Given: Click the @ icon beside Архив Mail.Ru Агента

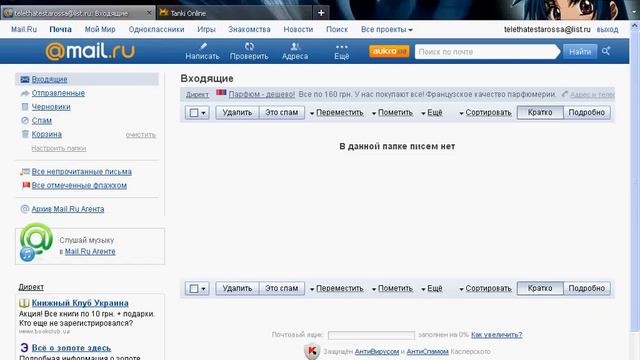Looking at the screenshot, I should [25, 209].
